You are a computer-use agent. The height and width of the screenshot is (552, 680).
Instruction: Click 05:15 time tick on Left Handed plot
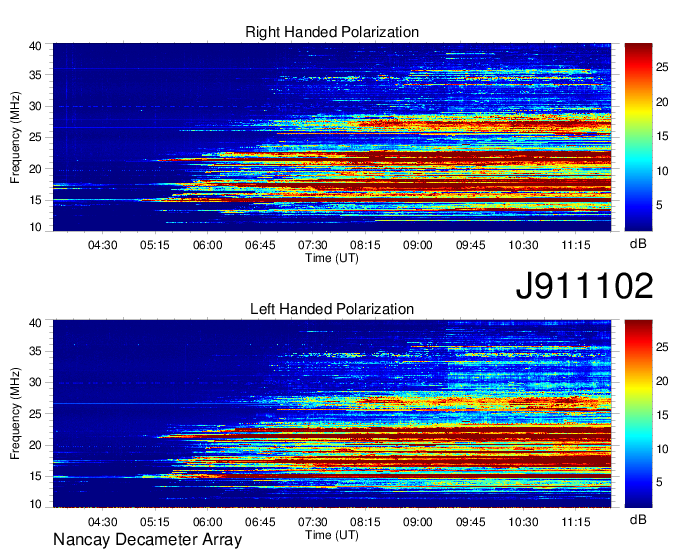[154, 522]
